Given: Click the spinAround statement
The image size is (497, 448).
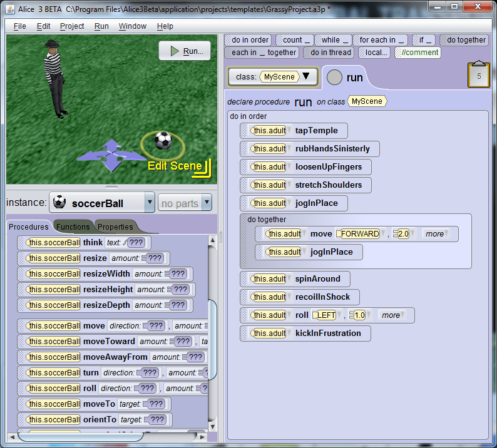Looking at the screenshot, I should (x=295, y=279).
